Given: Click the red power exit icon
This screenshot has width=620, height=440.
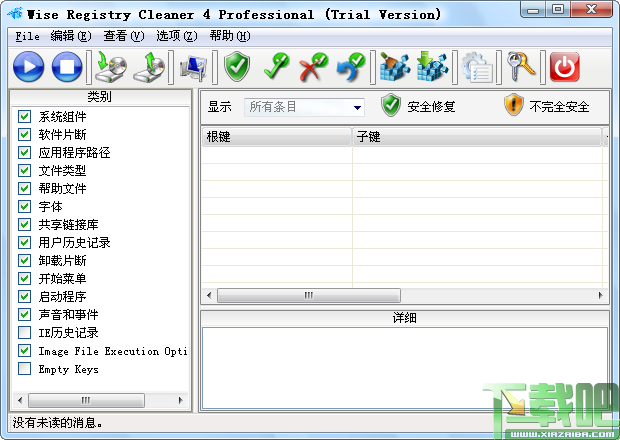Looking at the screenshot, I should click(565, 67).
